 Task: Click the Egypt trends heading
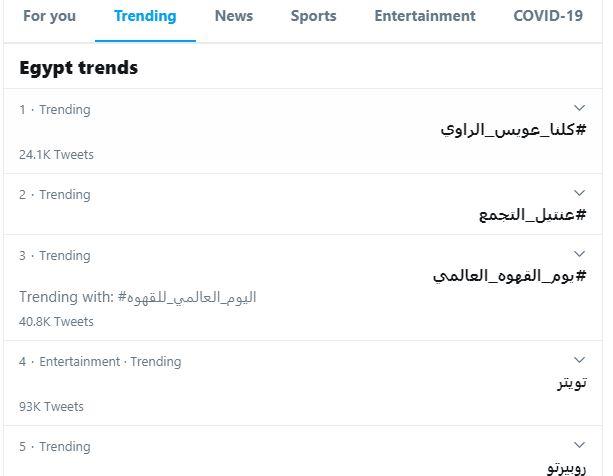tap(79, 68)
